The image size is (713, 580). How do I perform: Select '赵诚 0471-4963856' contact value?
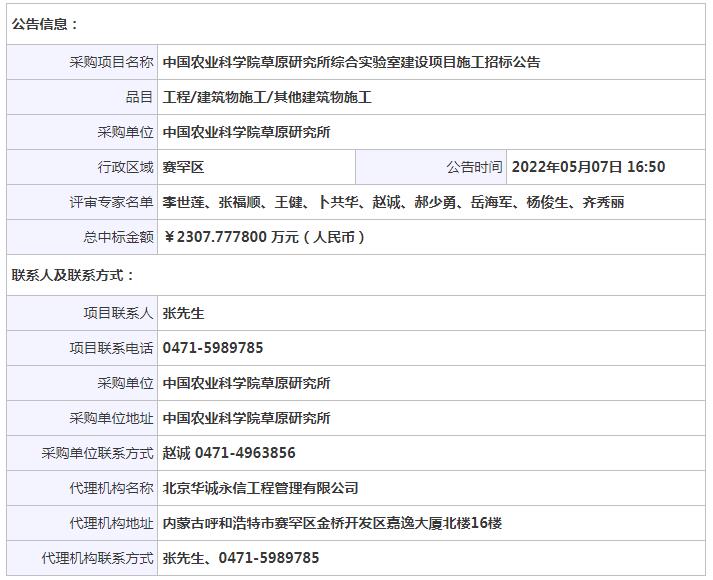pos(229,453)
